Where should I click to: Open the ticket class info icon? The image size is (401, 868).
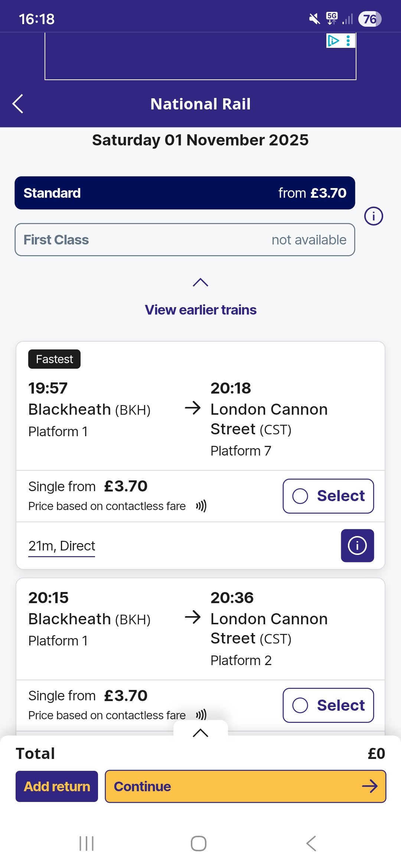click(373, 216)
